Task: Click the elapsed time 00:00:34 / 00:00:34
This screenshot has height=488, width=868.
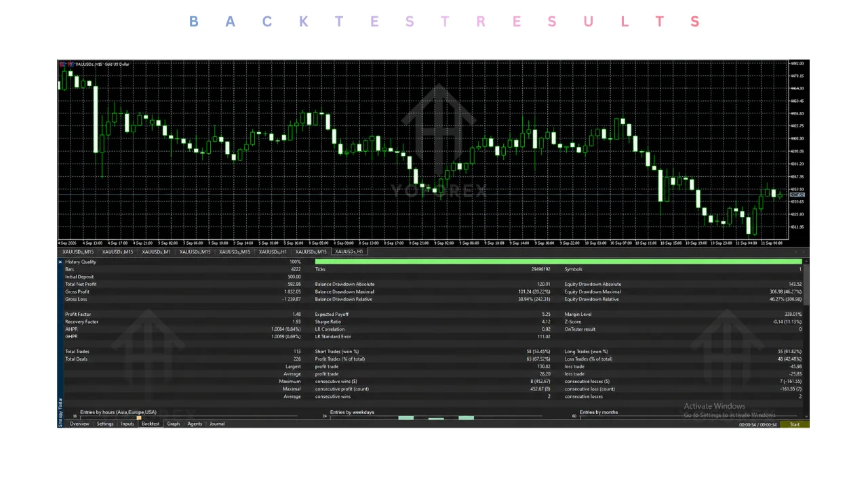Action: [757, 424]
